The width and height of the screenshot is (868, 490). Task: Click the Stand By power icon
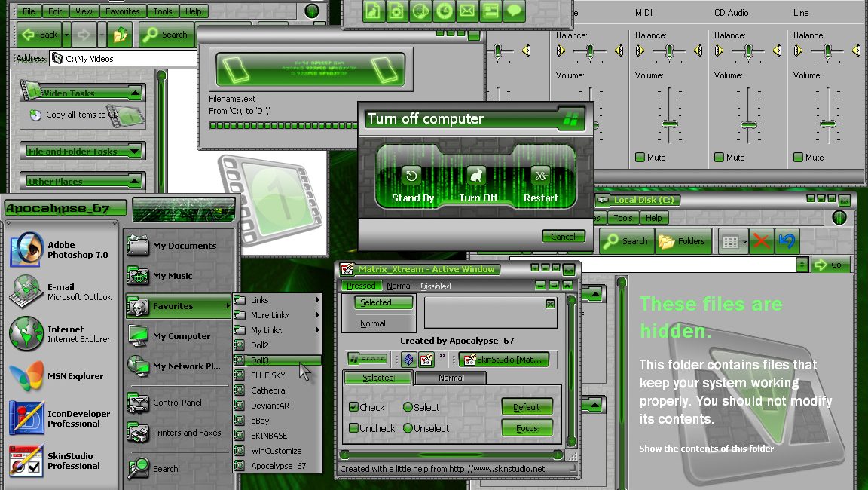tap(411, 176)
